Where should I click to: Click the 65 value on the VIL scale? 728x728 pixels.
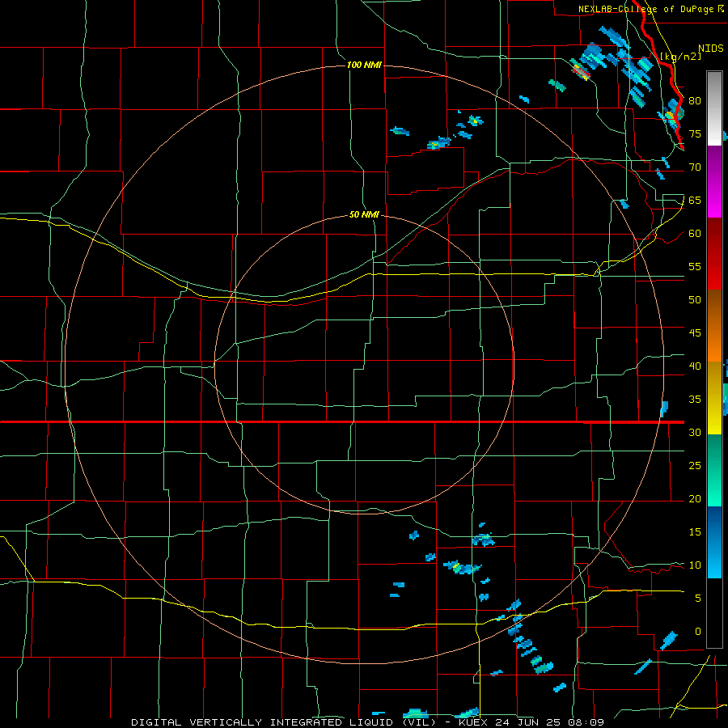click(695, 200)
